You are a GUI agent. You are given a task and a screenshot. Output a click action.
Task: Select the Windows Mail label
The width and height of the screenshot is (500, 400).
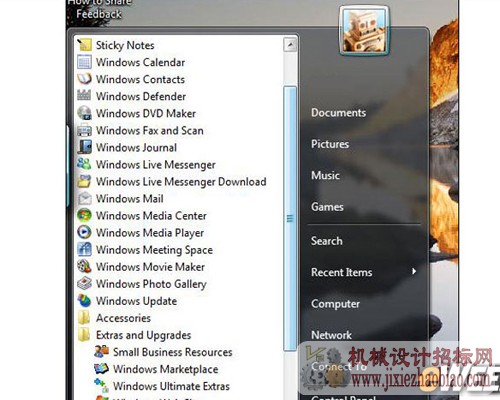click(x=130, y=199)
